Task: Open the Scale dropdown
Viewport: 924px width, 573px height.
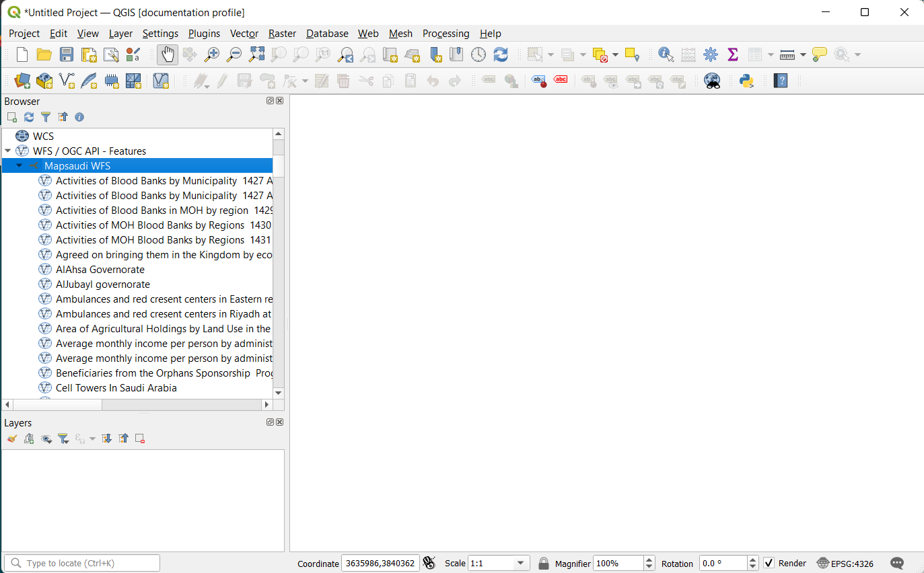Action: pos(520,563)
